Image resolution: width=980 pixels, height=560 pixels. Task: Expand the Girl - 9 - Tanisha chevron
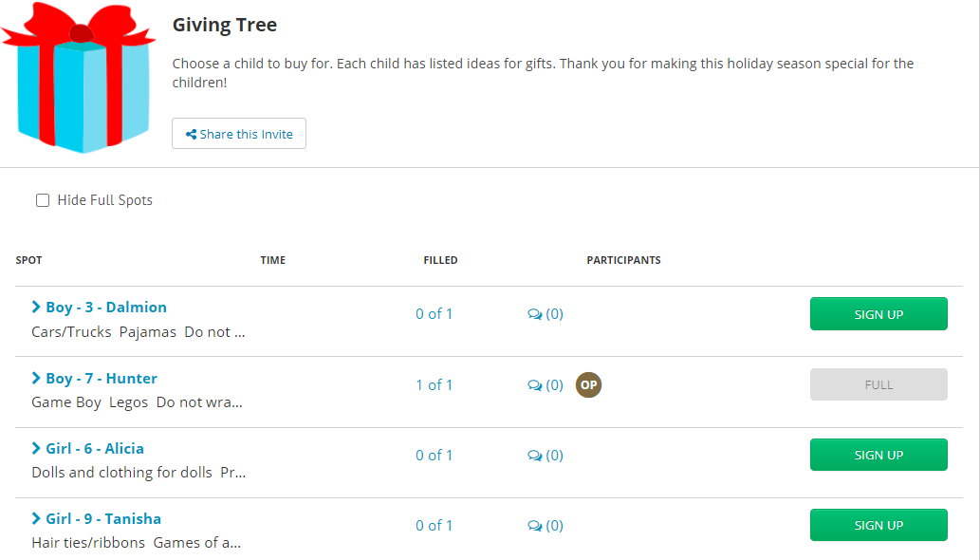point(36,518)
